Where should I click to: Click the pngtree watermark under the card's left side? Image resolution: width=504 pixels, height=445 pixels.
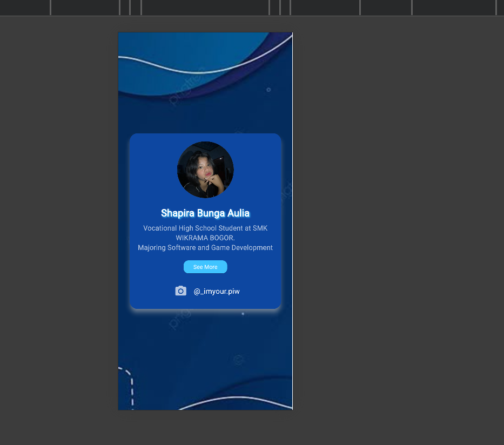pos(180,320)
